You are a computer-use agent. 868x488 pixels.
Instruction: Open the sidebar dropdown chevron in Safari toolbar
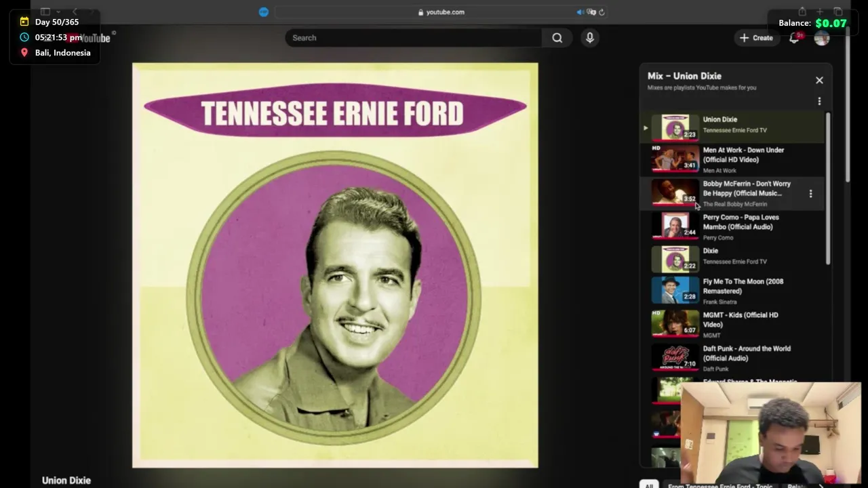click(x=58, y=12)
